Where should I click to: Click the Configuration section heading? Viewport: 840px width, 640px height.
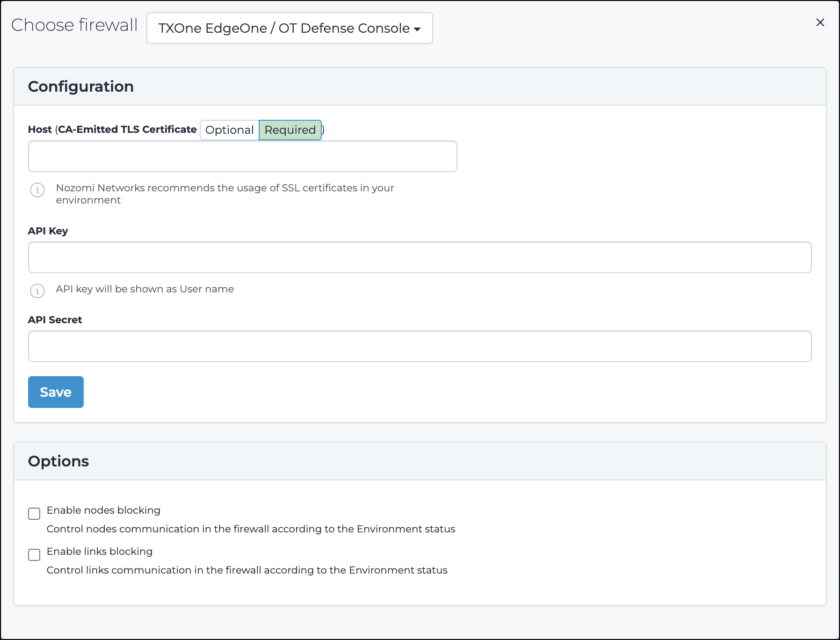(x=81, y=87)
